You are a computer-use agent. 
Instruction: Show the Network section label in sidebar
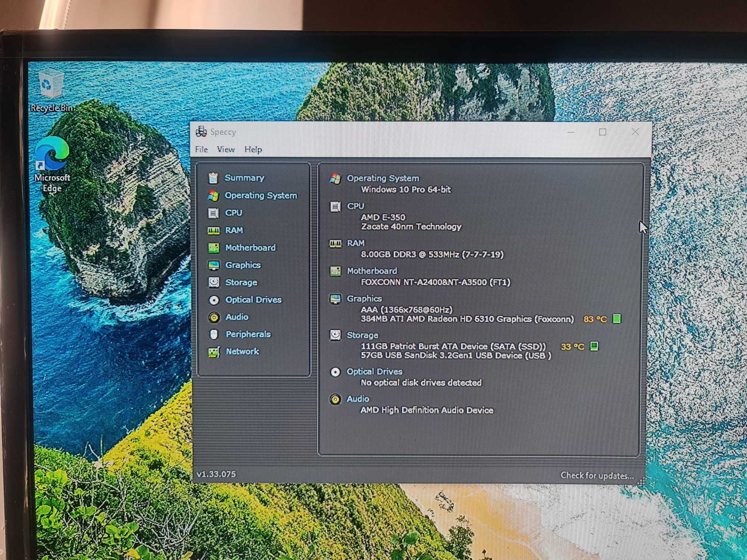pyautogui.click(x=242, y=351)
